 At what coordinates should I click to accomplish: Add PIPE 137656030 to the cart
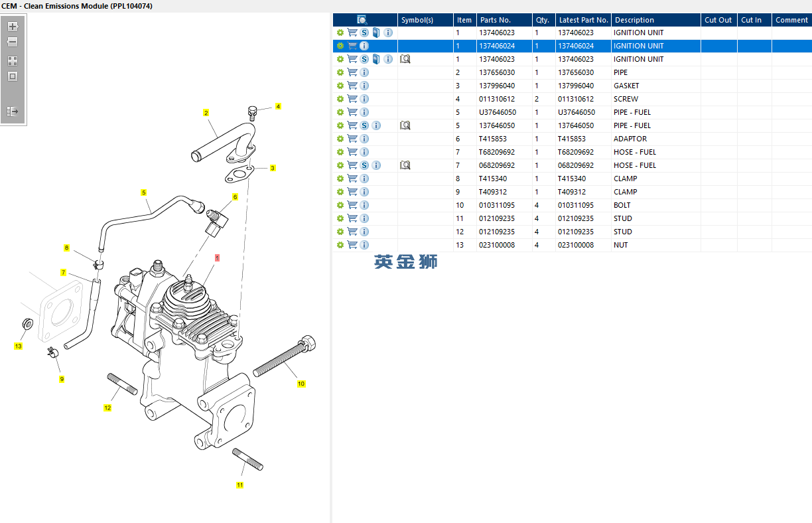352,72
